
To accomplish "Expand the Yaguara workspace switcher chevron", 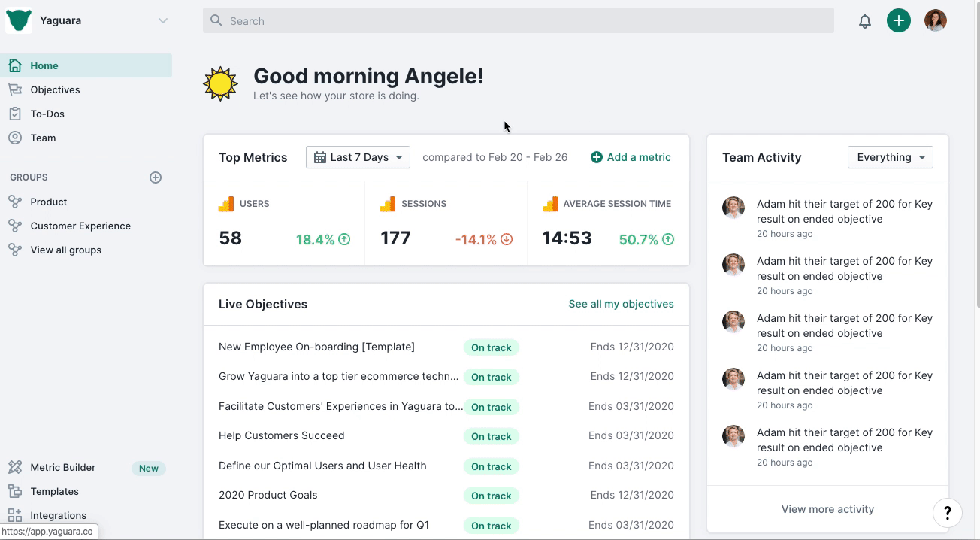I will tap(162, 20).
